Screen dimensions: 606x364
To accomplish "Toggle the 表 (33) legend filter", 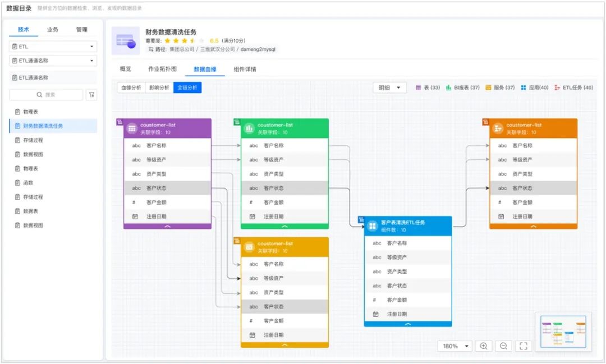I will click(428, 87).
